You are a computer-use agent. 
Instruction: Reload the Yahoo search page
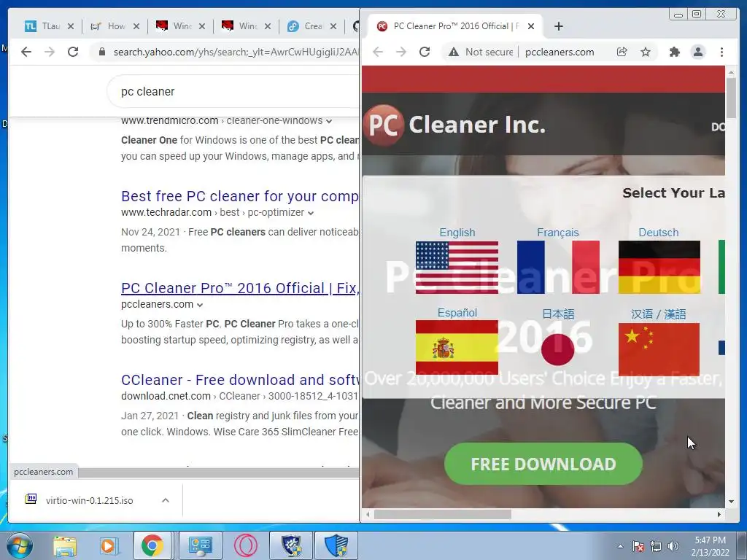click(x=73, y=52)
